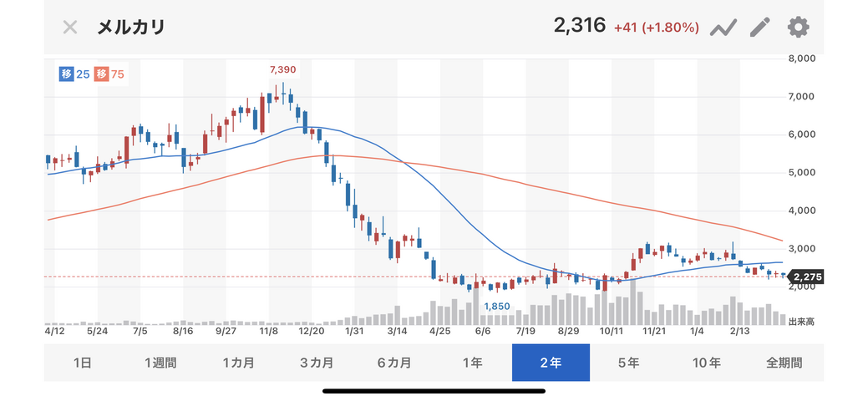
Task: Tap the 出来高 volume label
Action: coord(801,321)
